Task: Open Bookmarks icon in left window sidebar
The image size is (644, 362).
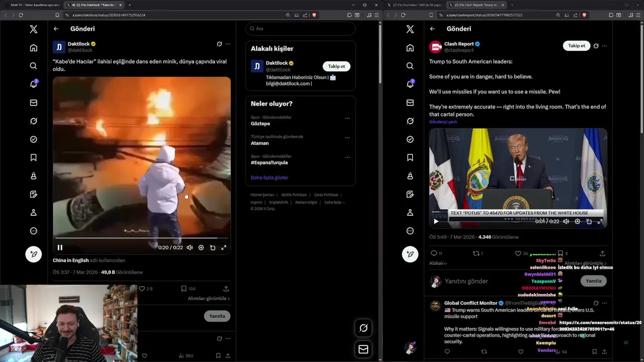Action: pyautogui.click(x=33, y=157)
